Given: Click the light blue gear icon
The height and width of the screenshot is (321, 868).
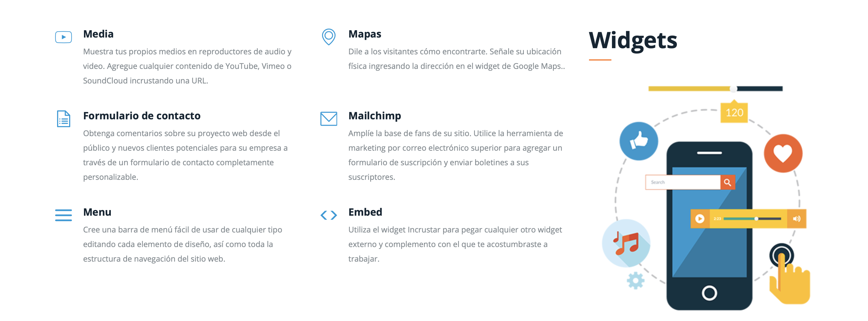Looking at the screenshot, I should point(635,280).
